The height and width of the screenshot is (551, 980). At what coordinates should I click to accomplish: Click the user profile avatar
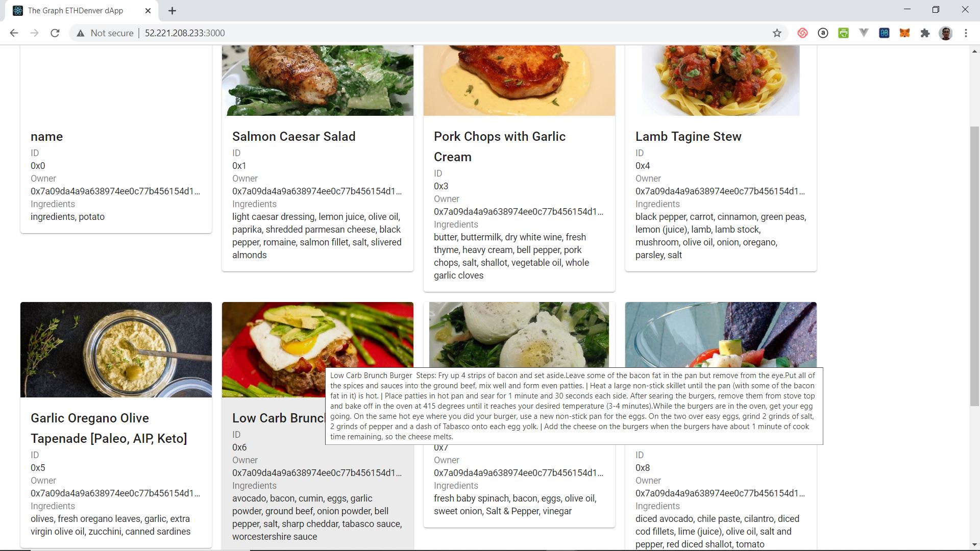946,33
